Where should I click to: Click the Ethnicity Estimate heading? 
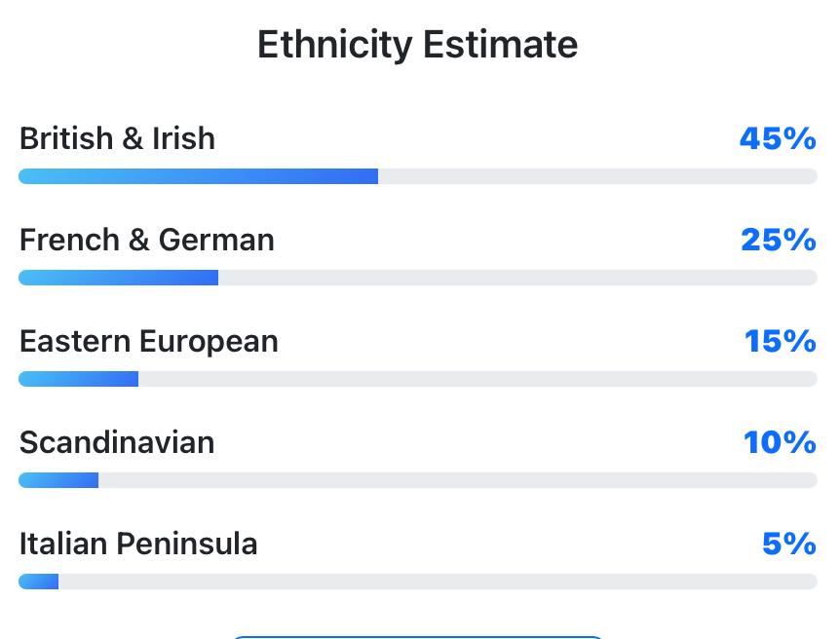click(x=417, y=45)
